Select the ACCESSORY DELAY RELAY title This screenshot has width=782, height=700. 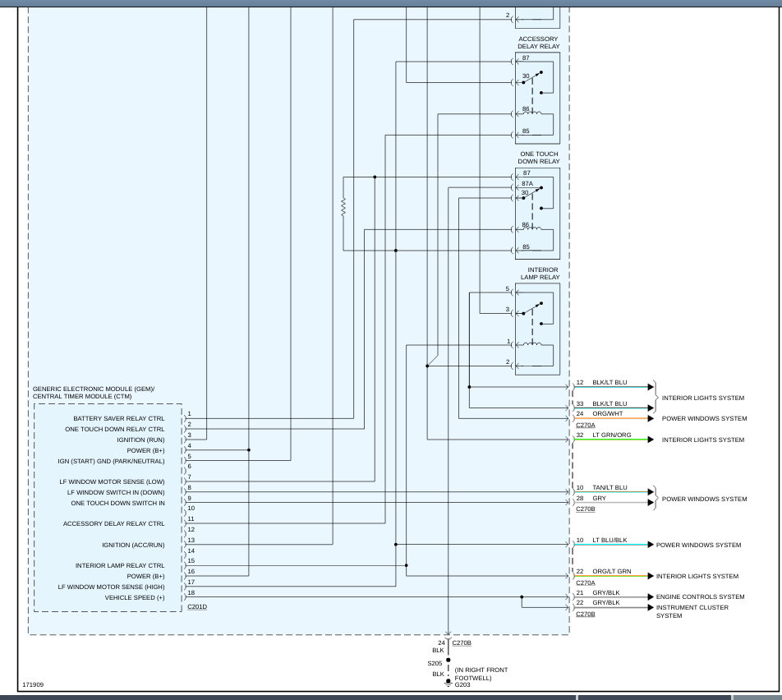pyautogui.click(x=538, y=43)
